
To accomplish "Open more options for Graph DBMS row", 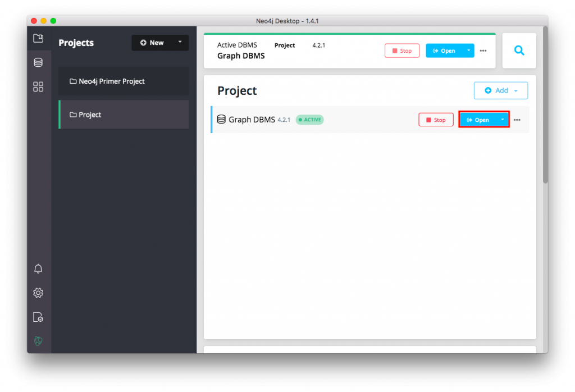I will pos(517,120).
